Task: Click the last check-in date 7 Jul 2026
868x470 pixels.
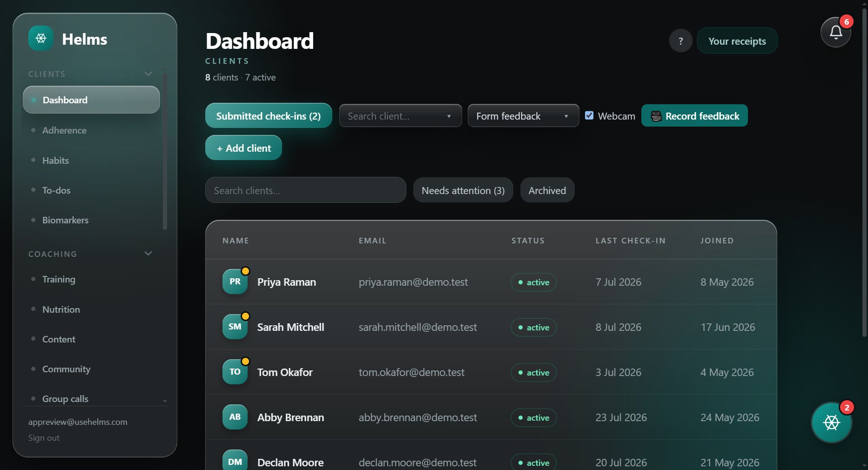Action: click(619, 282)
